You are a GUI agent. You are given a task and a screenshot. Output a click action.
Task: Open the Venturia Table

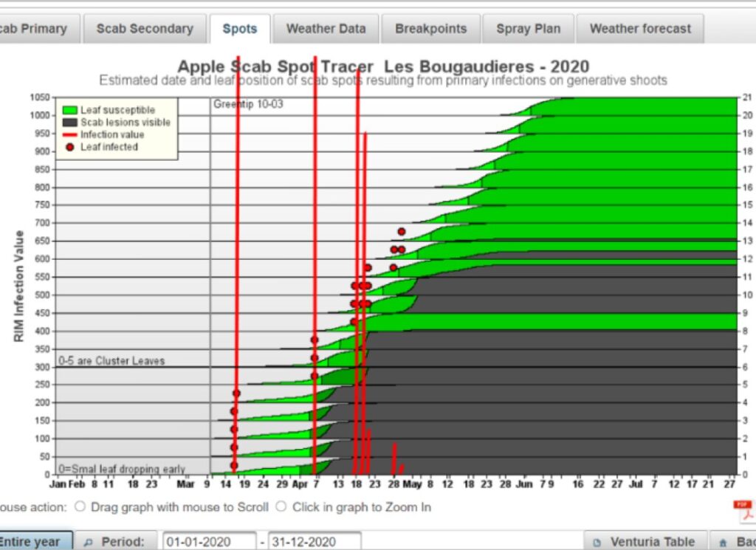645,541
